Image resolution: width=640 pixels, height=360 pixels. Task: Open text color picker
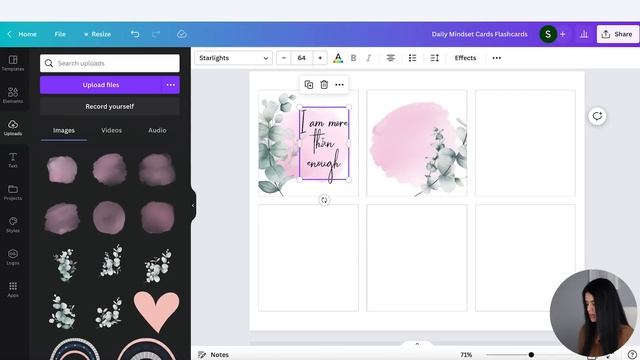pos(338,58)
